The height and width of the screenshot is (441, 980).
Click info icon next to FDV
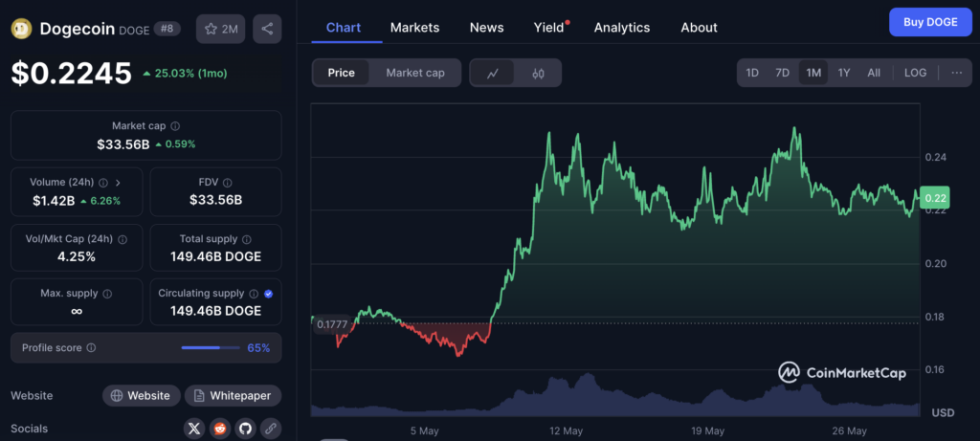pos(228,183)
